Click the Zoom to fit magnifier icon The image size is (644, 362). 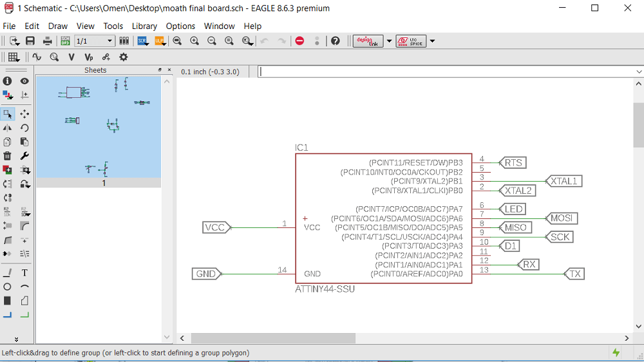[177, 41]
